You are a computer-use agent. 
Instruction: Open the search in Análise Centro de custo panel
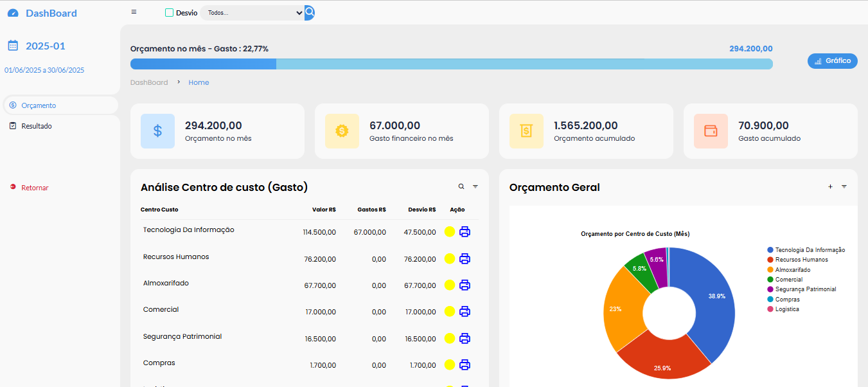pos(461,186)
